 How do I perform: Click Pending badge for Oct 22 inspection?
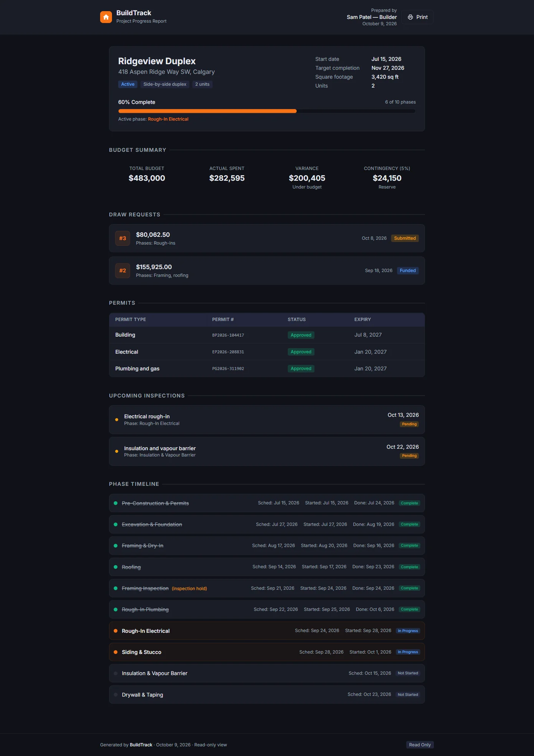(409, 456)
